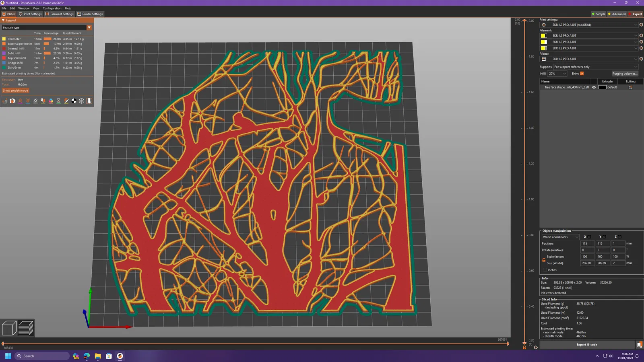
Task: Toggle Color changes icon in legend toolbar
Action: click(51, 101)
